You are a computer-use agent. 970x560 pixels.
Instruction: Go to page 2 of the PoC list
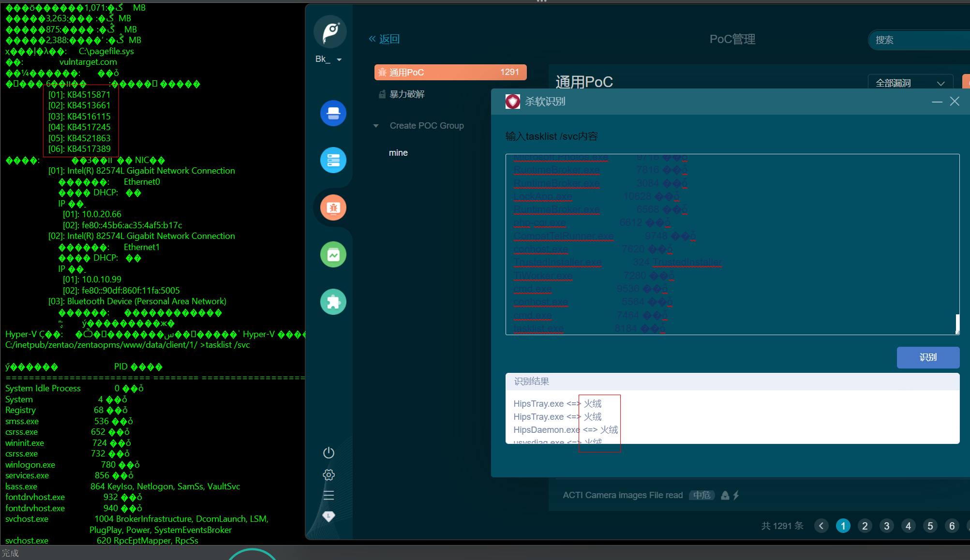pos(865,526)
